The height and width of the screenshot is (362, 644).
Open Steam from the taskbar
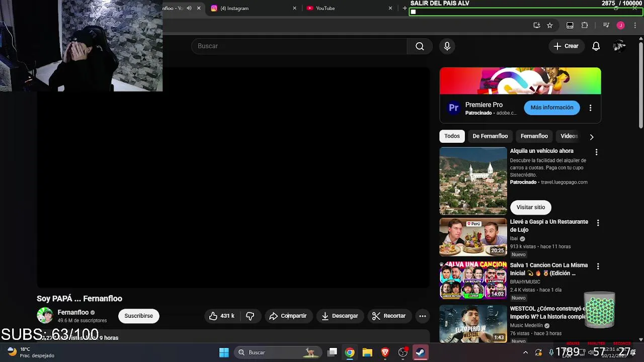pos(420,352)
